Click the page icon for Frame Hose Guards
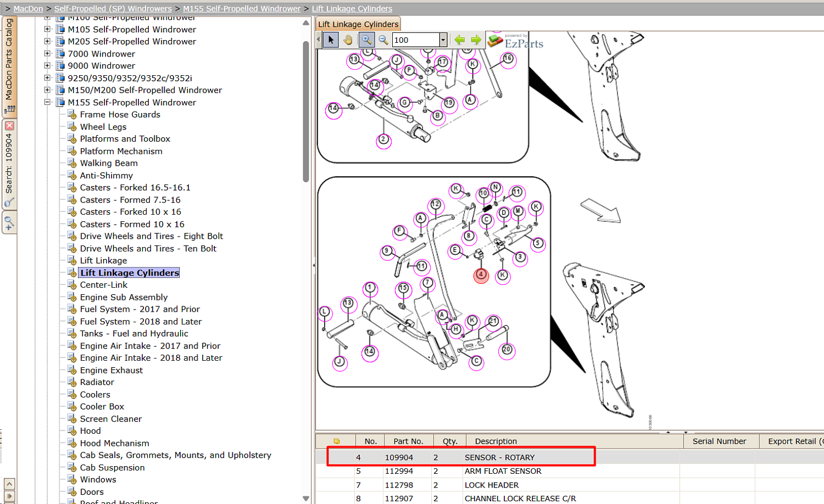The height and width of the screenshot is (504, 824). click(72, 115)
